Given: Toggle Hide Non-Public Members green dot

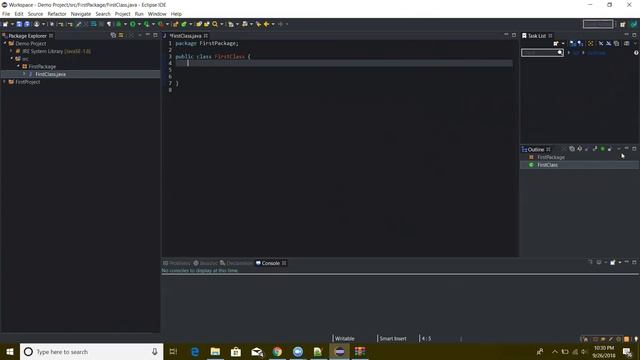Looking at the screenshot, I should click(x=602, y=149).
